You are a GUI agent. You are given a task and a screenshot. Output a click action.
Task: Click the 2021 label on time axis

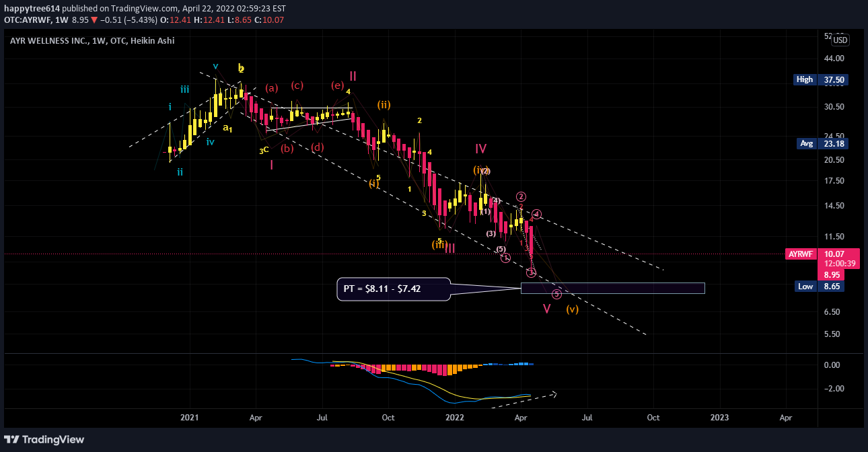[x=189, y=418]
